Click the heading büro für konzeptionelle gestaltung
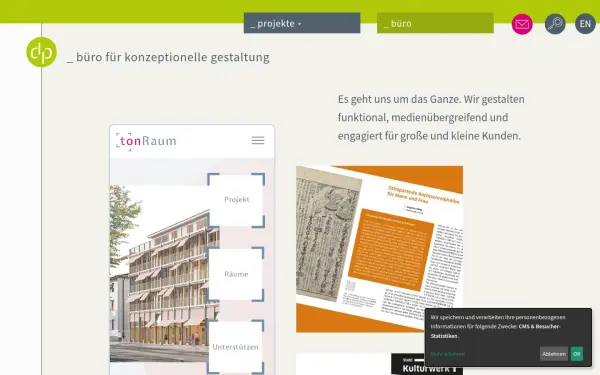Image resolution: width=600 pixels, height=375 pixels. [168, 57]
